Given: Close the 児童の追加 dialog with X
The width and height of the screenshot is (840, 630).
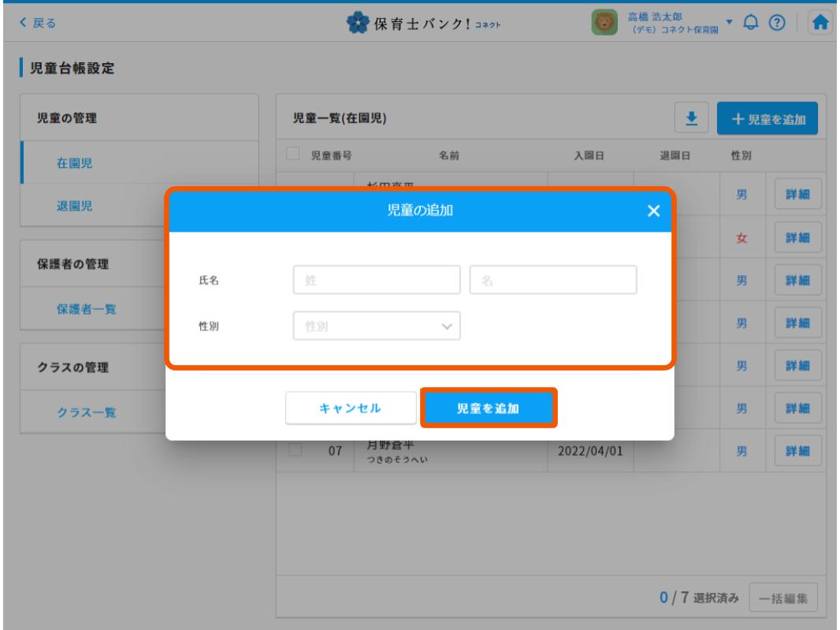Looking at the screenshot, I should click(x=653, y=211).
